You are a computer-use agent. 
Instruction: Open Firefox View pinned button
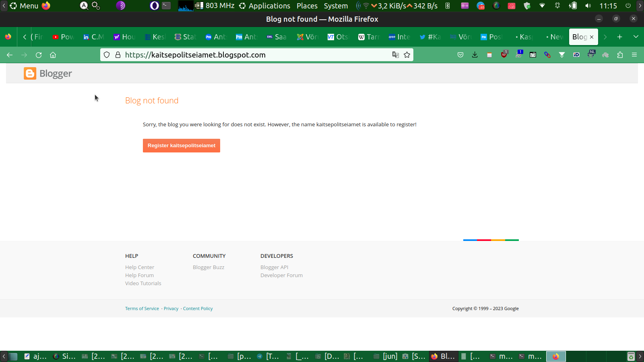[x=8, y=37]
